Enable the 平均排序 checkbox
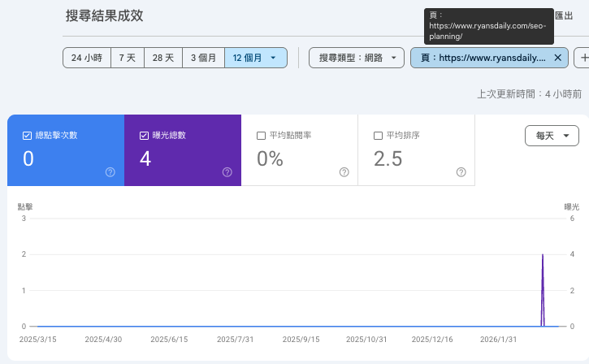Viewport: 589px width, 364px height. point(379,136)
